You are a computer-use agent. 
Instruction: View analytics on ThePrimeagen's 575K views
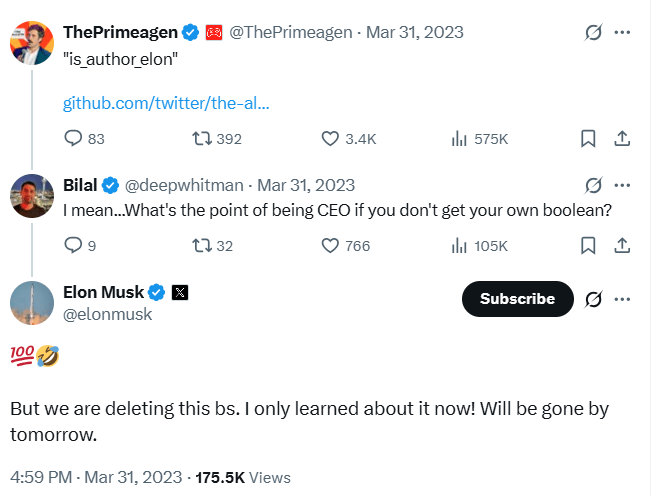pos(460,139)
